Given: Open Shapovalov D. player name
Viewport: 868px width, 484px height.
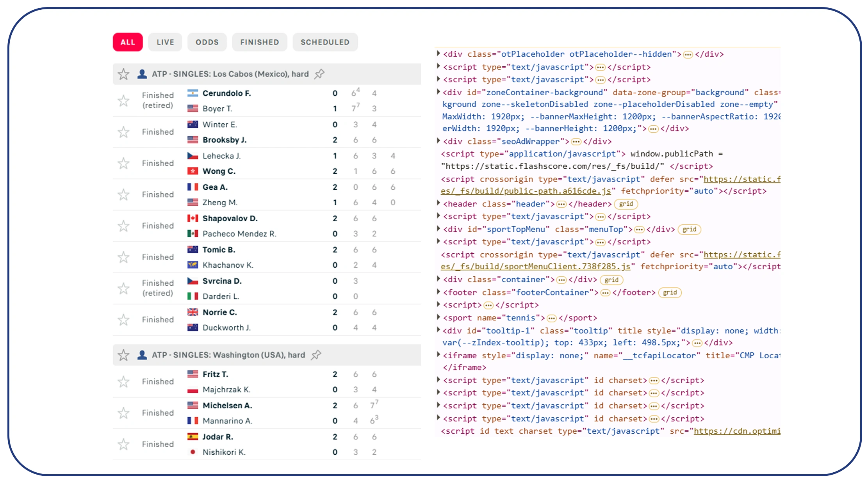Looking at the screenshot, I should click(230, 218).
